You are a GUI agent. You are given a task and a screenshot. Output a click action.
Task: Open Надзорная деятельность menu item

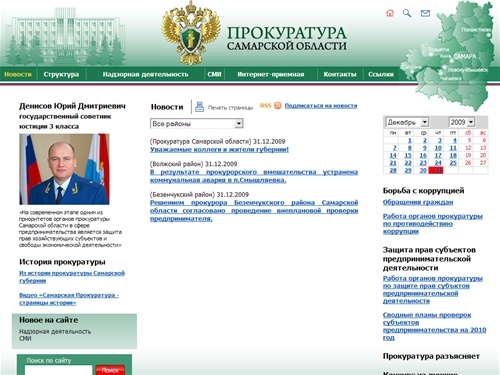pyautogui.click(x=145, y=74)
